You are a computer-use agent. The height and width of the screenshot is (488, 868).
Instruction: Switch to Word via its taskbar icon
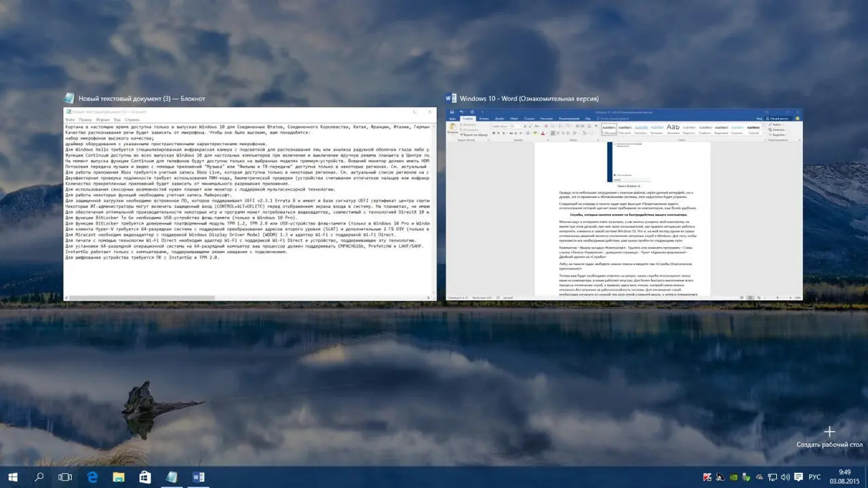199,477
